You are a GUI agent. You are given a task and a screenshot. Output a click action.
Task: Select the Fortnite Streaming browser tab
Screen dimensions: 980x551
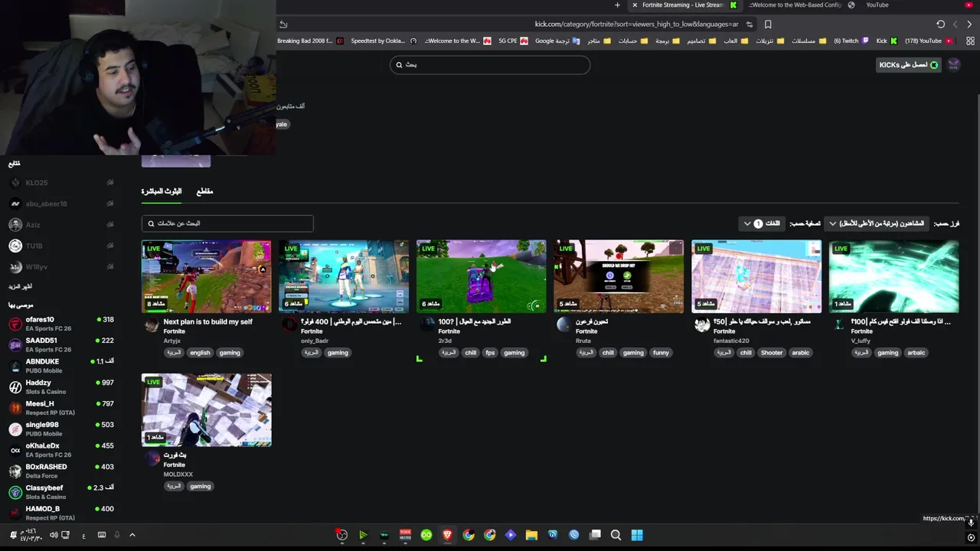(x=685, y=5)
